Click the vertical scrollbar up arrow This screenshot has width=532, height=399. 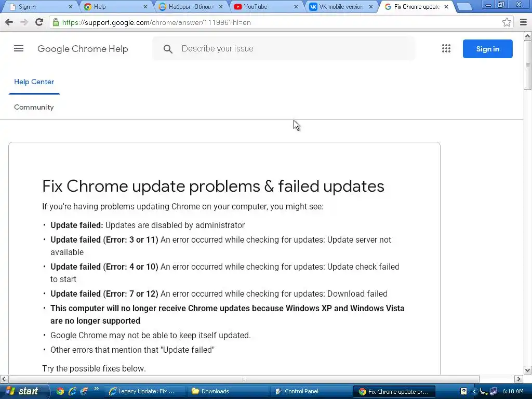[x=528, y=36]
